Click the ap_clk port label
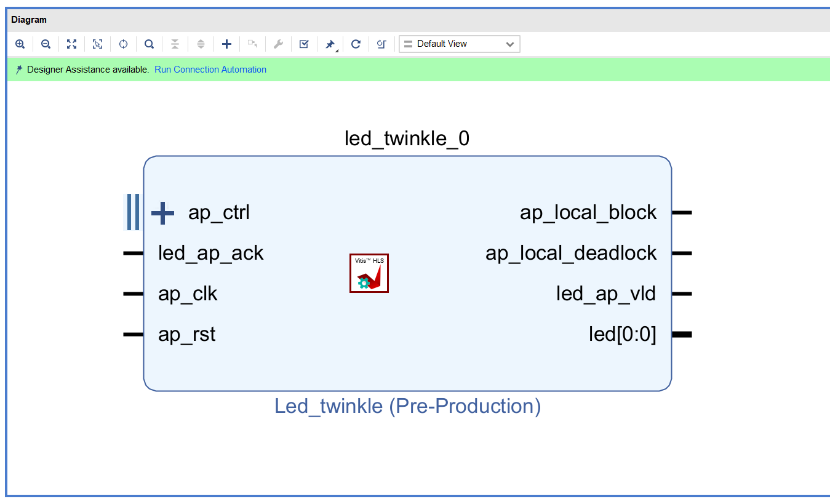Screen dimensions: 830x504 click(188, 294)
